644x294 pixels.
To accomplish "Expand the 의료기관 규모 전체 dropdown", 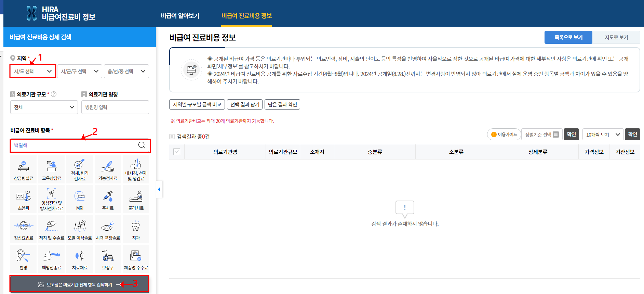I will pos(44,107).
